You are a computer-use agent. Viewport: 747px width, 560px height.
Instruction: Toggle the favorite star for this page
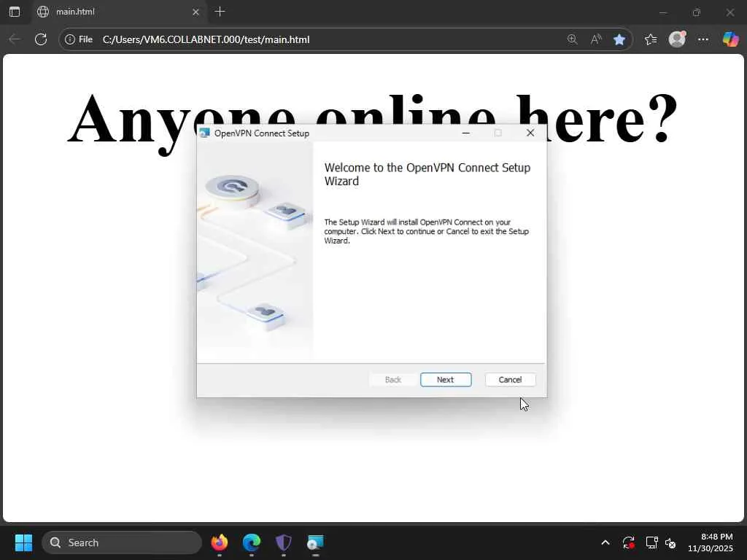(x=619, y=39)
